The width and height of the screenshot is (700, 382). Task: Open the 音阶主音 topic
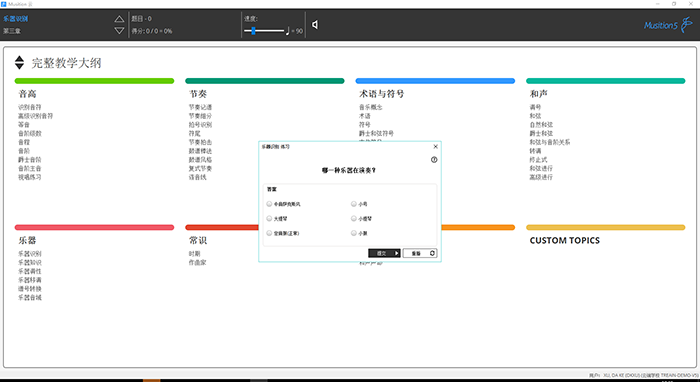tap(29, 168)
